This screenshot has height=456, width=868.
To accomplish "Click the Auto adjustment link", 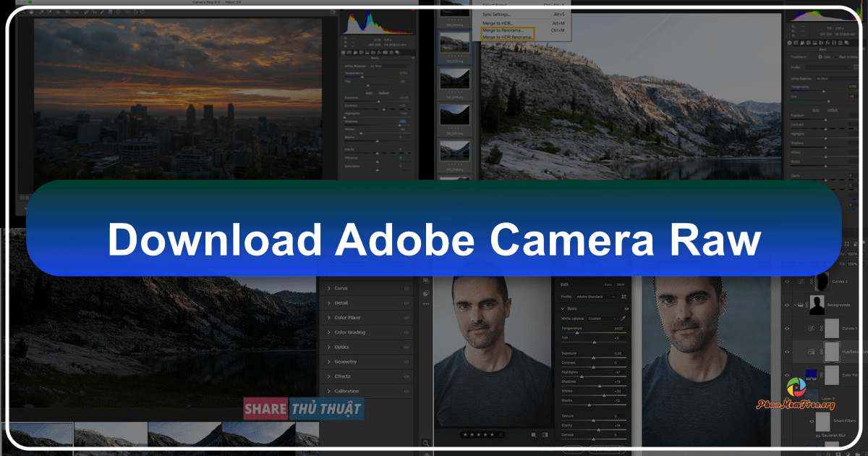I will tap(369, 93).
